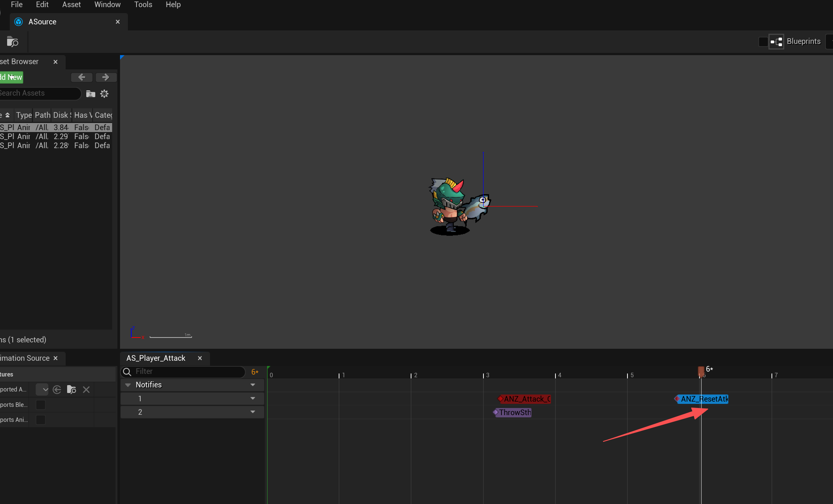Open the Window menu
The image size is (833, 504).
107,4
